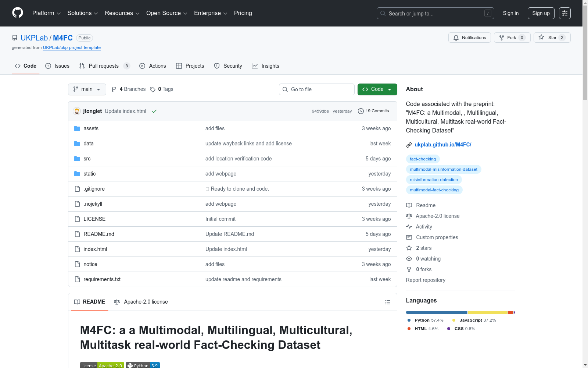Click the .gitignore file icon

[x=77, y=189]
